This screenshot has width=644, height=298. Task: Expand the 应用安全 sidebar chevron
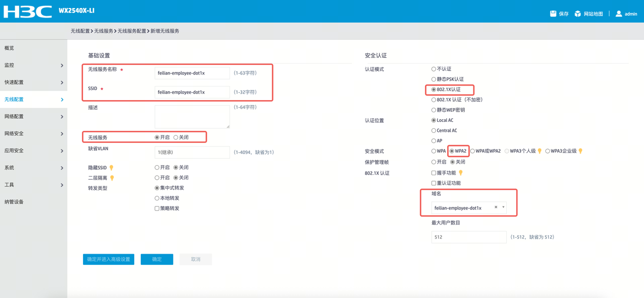(x=62, y=151)
